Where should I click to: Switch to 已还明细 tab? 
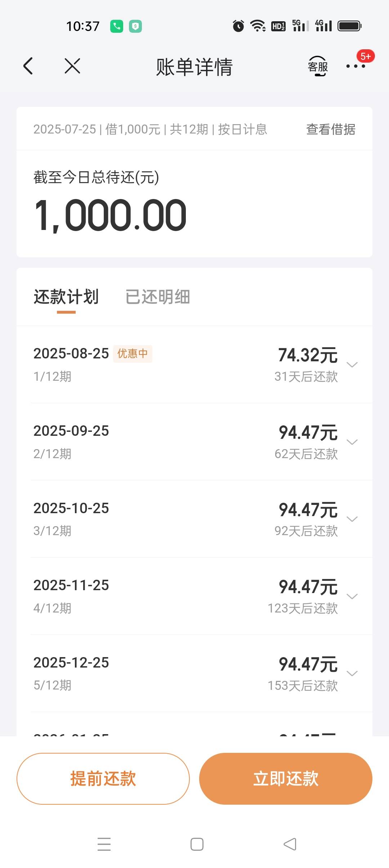157,297
